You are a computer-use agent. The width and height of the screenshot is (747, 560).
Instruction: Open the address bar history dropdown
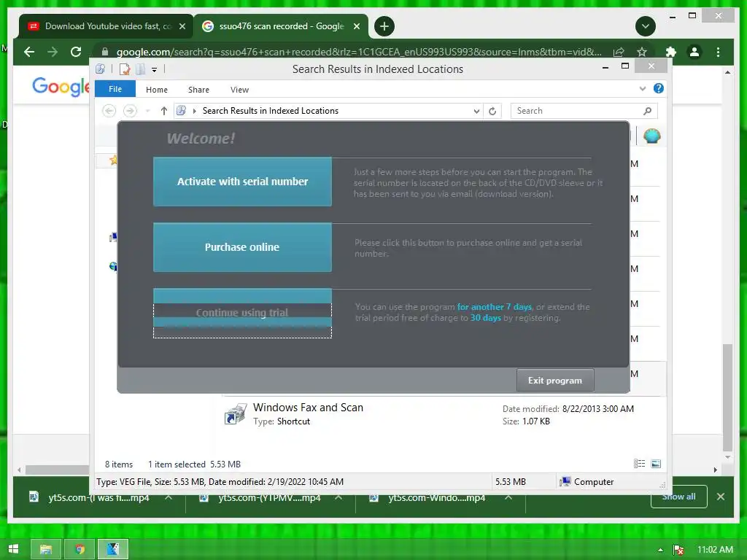click(476, 111)
